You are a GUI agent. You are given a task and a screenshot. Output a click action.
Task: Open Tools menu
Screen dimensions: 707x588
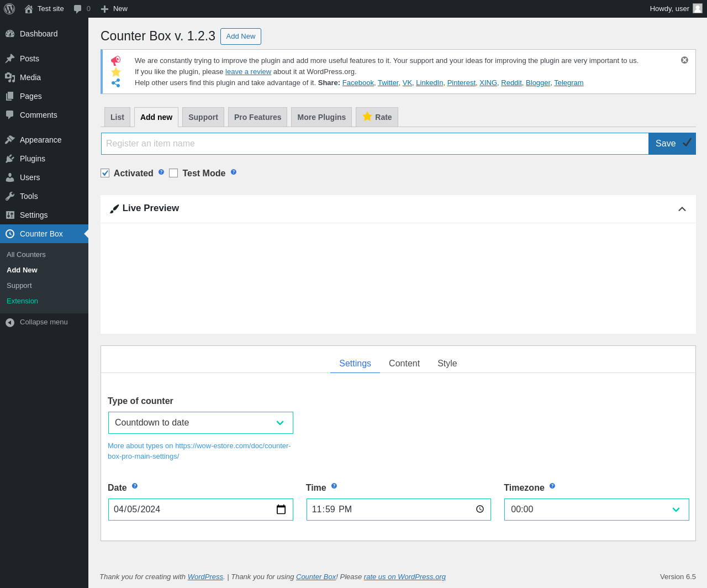(44, 196)
